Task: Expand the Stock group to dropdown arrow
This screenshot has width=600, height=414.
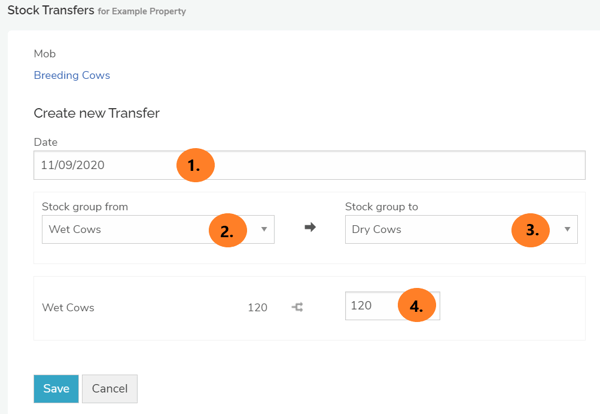Action: 567,229
